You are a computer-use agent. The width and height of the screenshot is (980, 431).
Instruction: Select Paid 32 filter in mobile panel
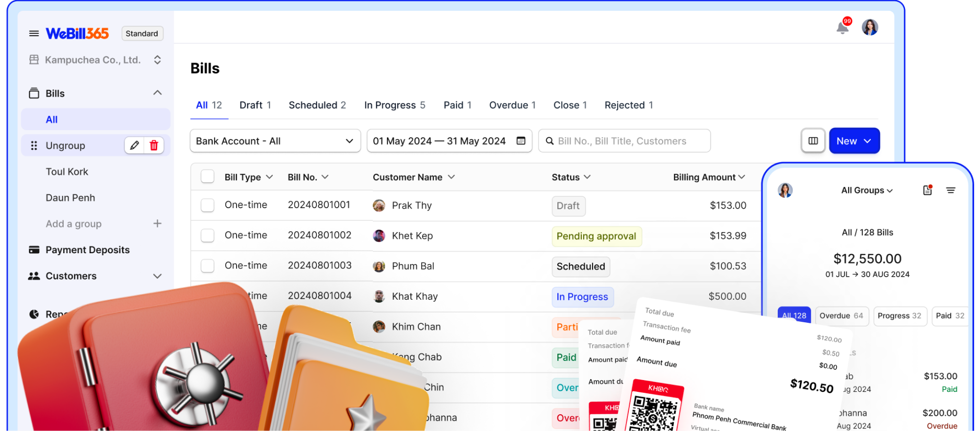click(950, 316)
